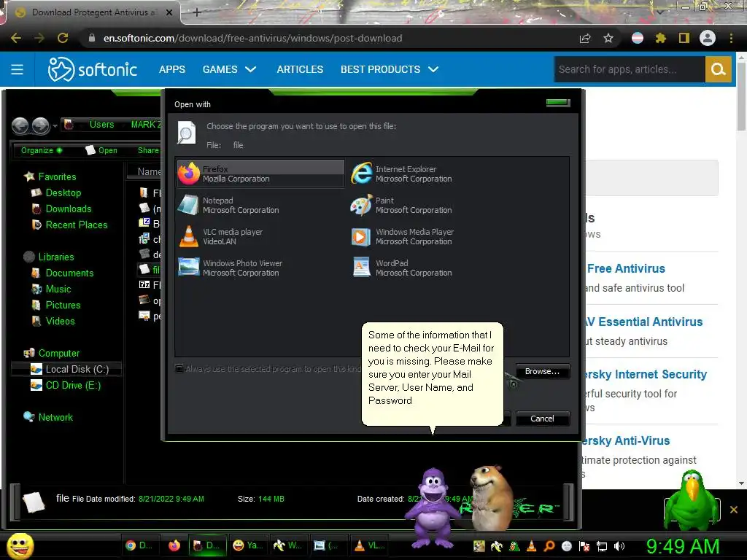Click the 9:49 AM clock
747x560 pixels.
tap(683, 546)
